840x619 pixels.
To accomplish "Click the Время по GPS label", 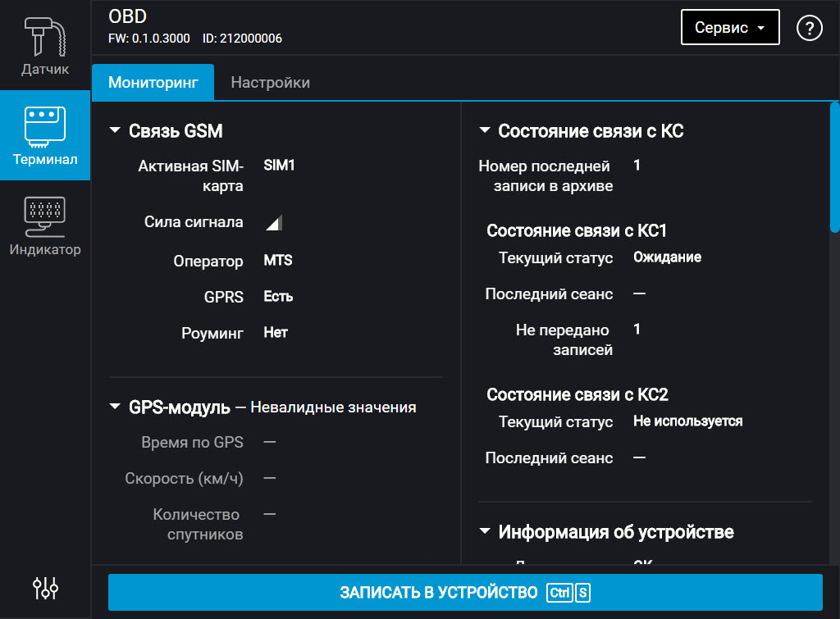I will pos(192,442).
